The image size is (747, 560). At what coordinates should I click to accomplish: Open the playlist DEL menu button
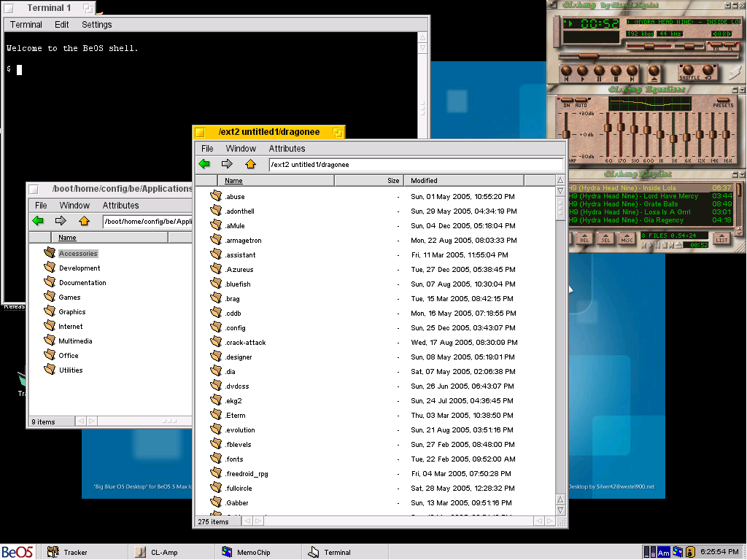(x=584, y=238)
